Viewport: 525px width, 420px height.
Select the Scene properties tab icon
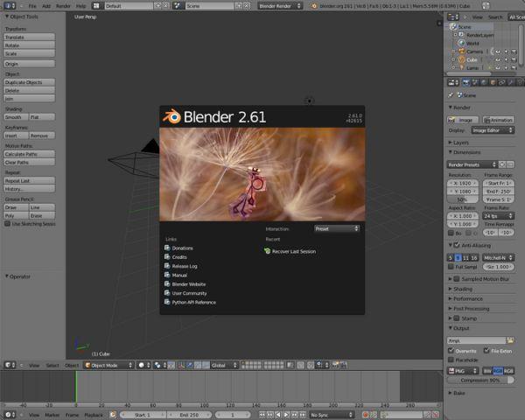point(475,82)
